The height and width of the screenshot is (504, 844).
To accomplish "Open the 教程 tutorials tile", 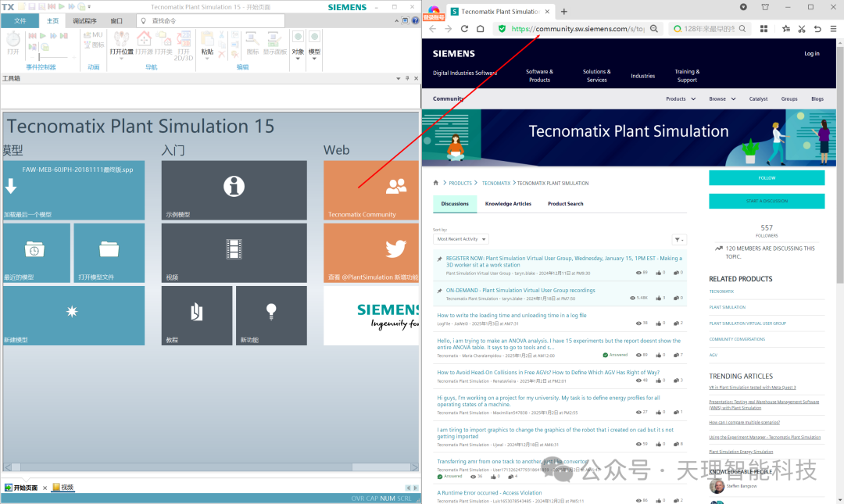I will click(197, 316).
